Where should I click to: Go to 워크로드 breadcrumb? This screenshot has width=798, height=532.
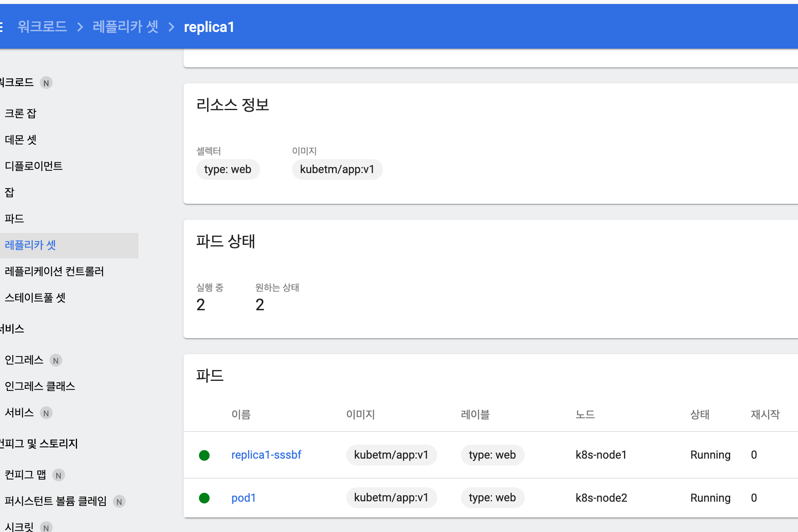42,27
